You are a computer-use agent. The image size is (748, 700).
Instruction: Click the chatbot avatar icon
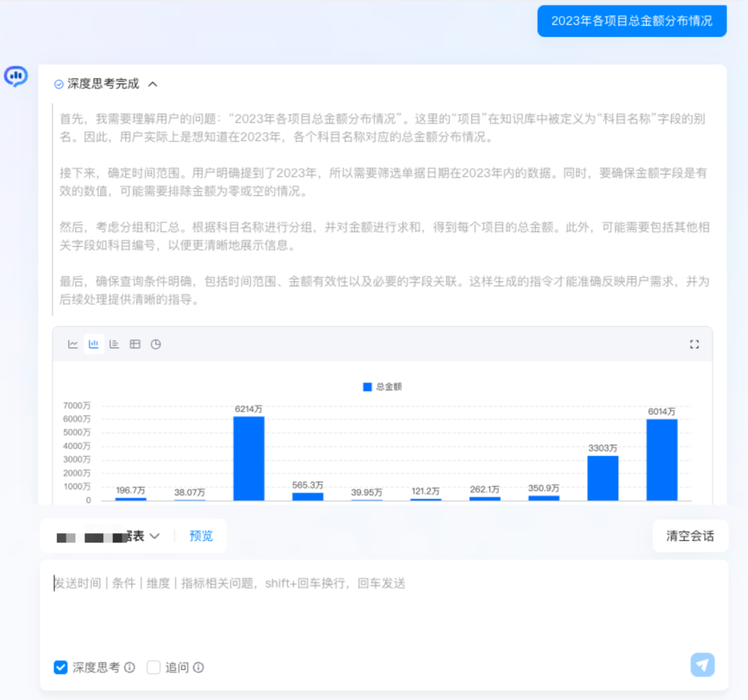pos(16,76)
